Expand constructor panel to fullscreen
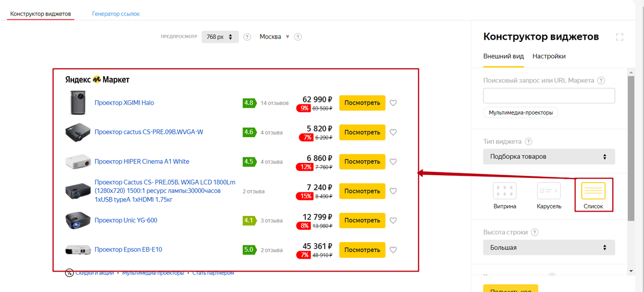The height and width of the screenshot is (292, 644). 620,37
